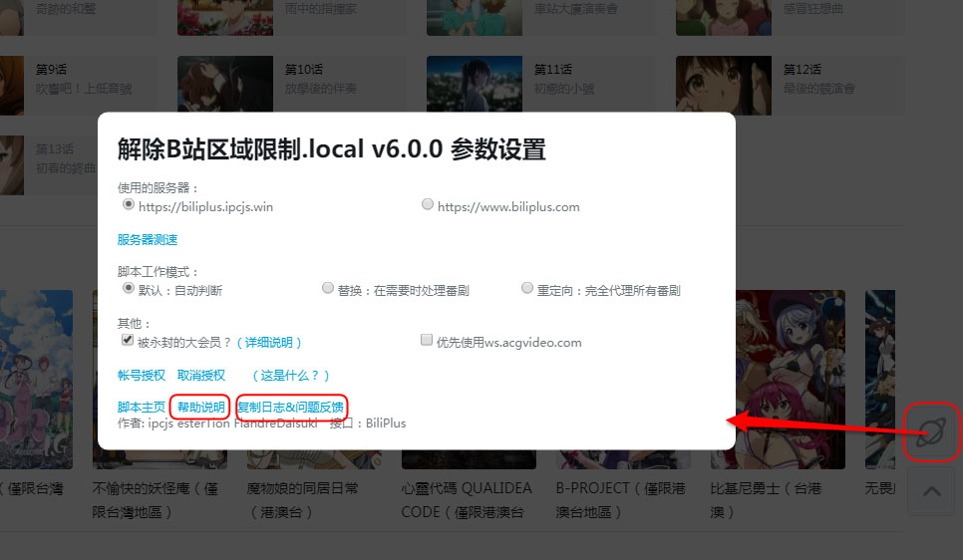Select the https://biliplus.ipcjs.win server option
This screenshot has height=560, width=963.
[128, 205]
